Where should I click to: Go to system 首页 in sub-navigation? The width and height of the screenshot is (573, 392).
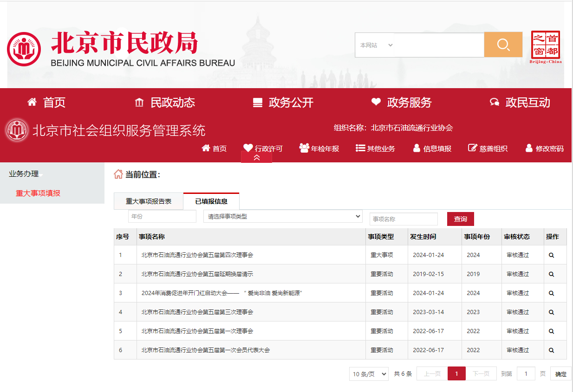click(x=214, y=148)
